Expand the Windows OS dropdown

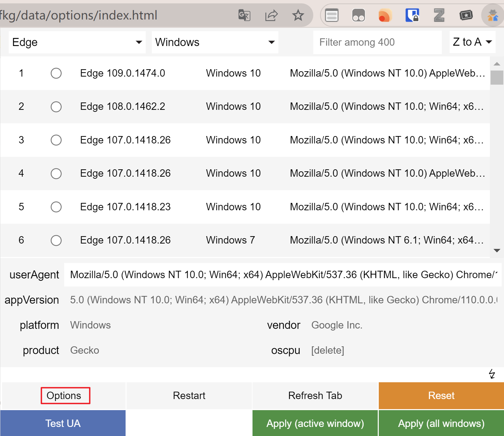(x=215, y=42)
